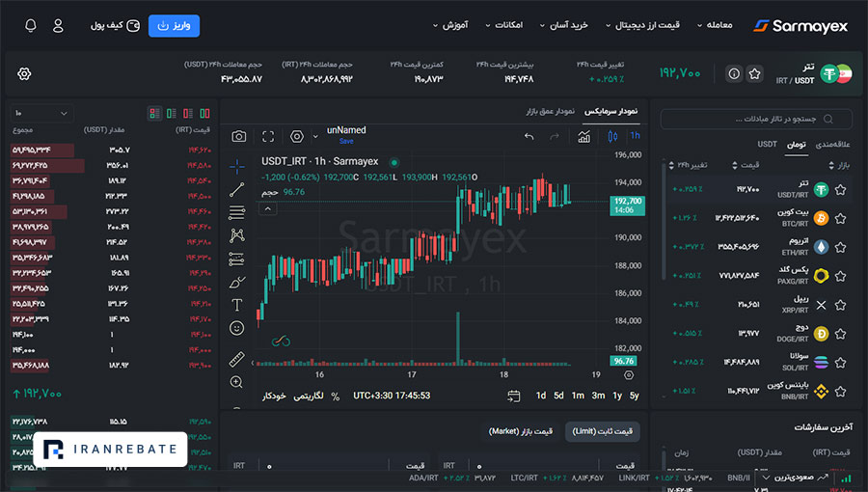Select the brush drawing tool
This screenshot has height=492, width=868.
click(x=237, y=283)
